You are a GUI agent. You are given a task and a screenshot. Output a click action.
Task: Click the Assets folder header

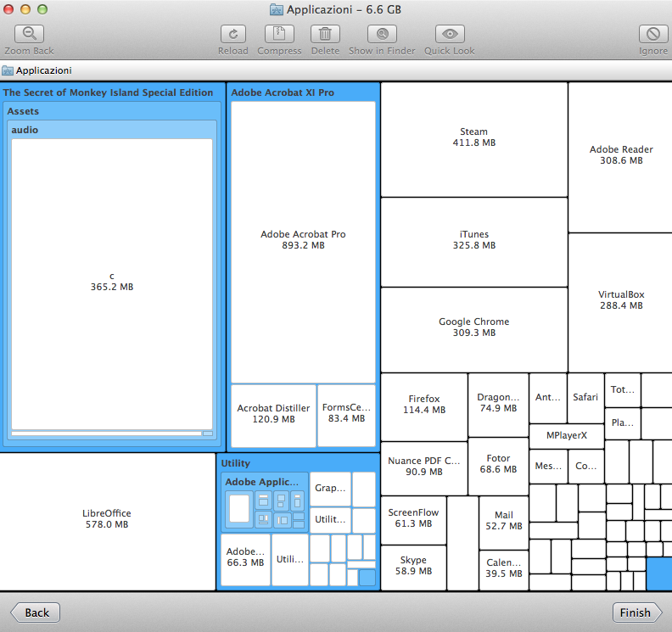[x=23, y=111]
